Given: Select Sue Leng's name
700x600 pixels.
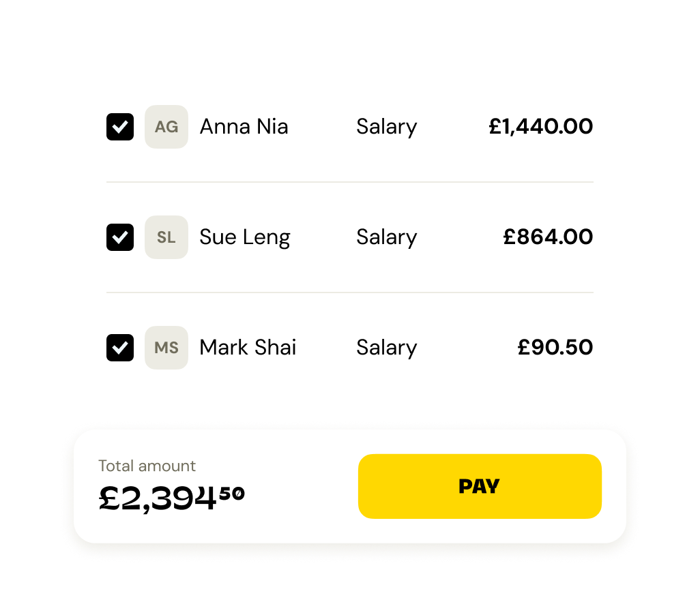Looking at the screenshot, I should pos(244,237).
